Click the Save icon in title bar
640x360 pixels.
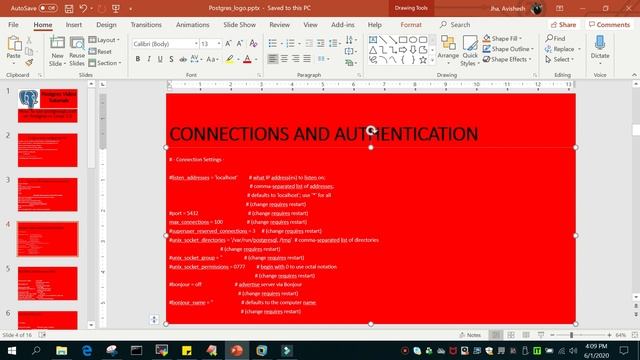pos(69,8)
